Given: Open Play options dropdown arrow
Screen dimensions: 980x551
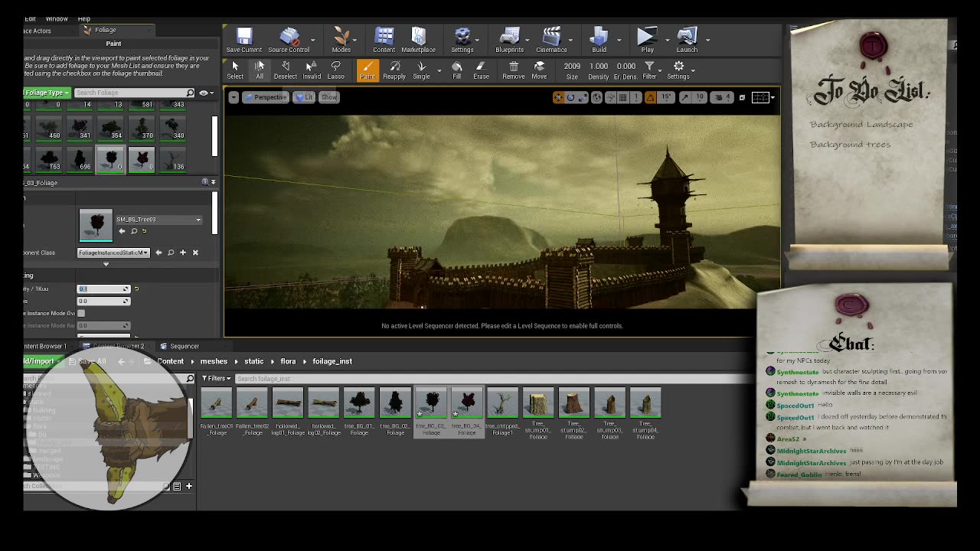Looking at the screenshot, I should [x=667, y=40].
